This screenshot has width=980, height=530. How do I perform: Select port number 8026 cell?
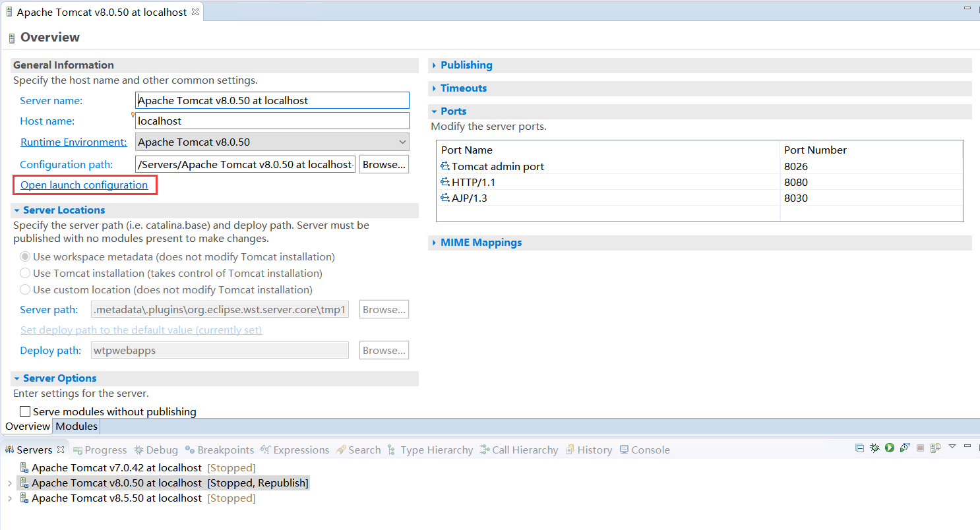coord(871,166)
